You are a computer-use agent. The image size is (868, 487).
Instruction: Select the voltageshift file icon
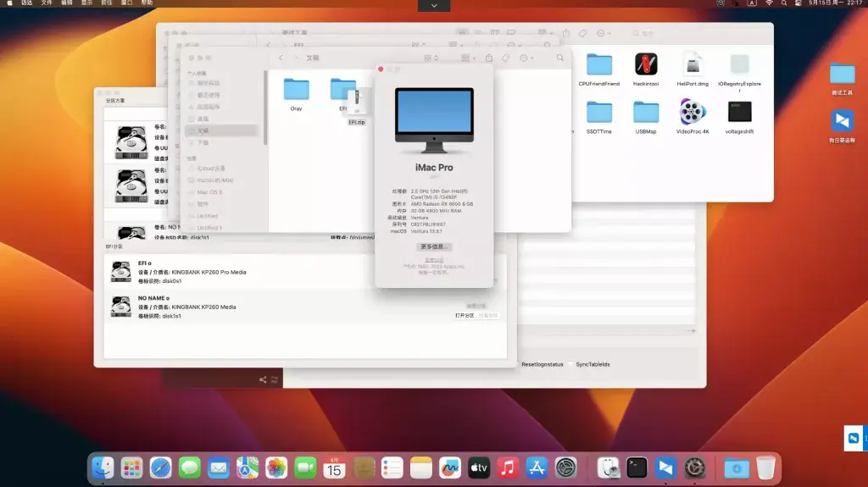coord(739,112)
